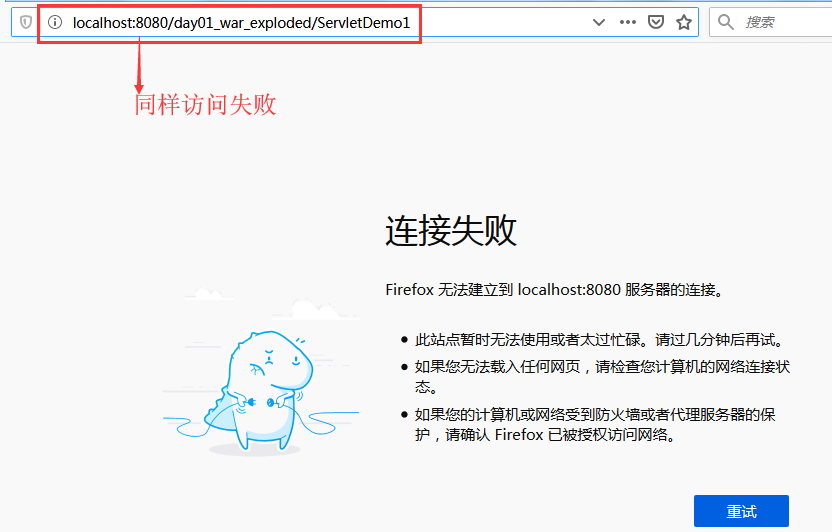Click text 'Firefox 无法建立到 localhost:8080 服务器的连接'

(554, 290)
